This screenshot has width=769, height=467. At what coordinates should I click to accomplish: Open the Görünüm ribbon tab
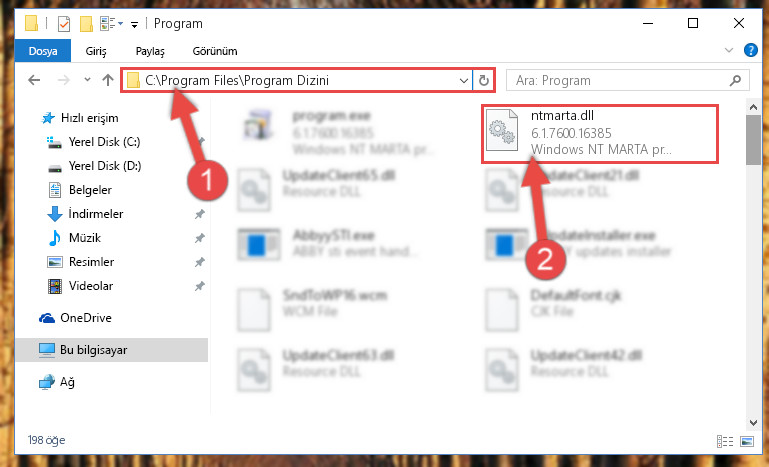coord(215,51)
